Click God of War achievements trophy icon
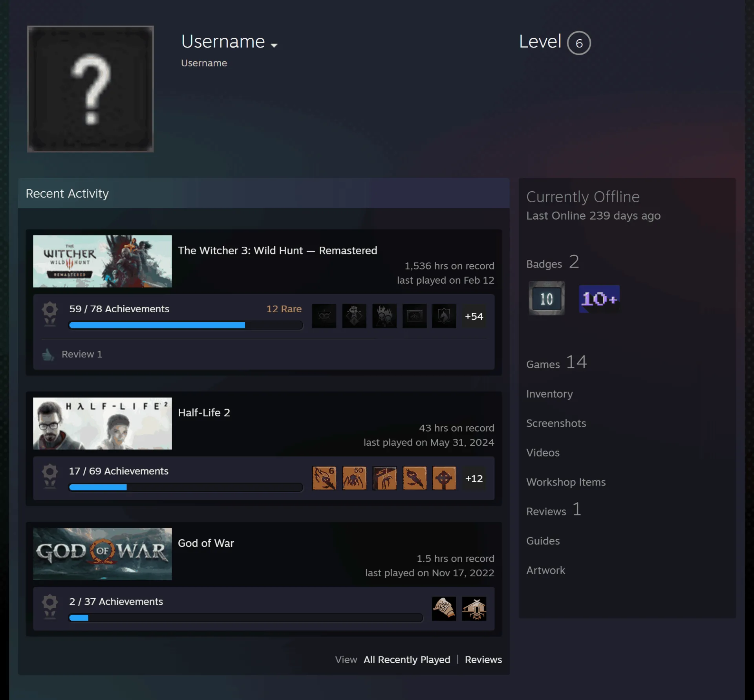Screen dimensions: 754x700 coord(50,607)
